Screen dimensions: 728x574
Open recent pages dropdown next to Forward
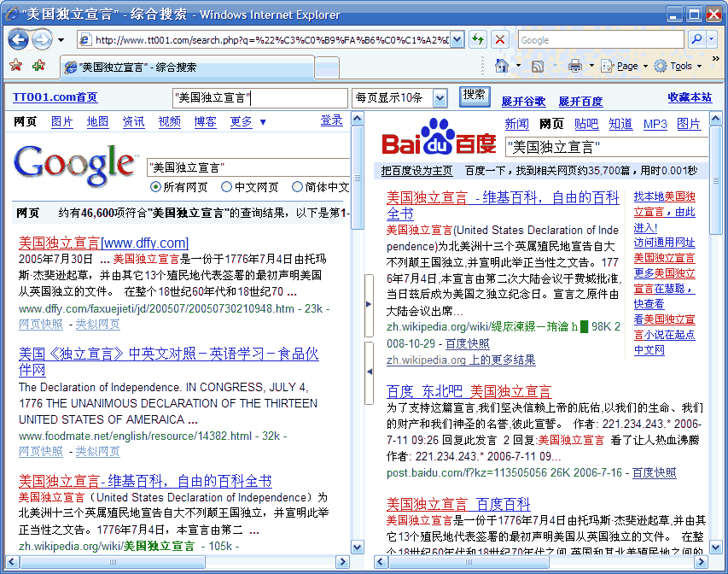pyautogui.click(x=61, y=39)
